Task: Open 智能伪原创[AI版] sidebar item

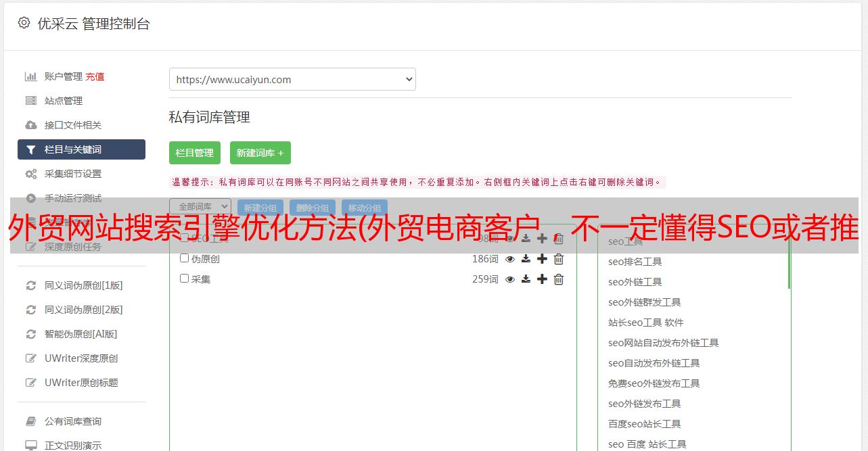Action: [81, 334]
